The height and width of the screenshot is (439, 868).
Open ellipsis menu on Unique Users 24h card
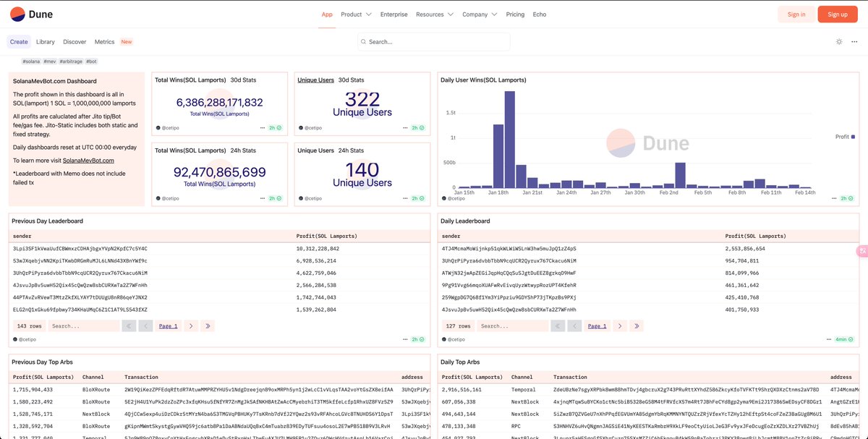pyautogui.click(x=407, y=198)
